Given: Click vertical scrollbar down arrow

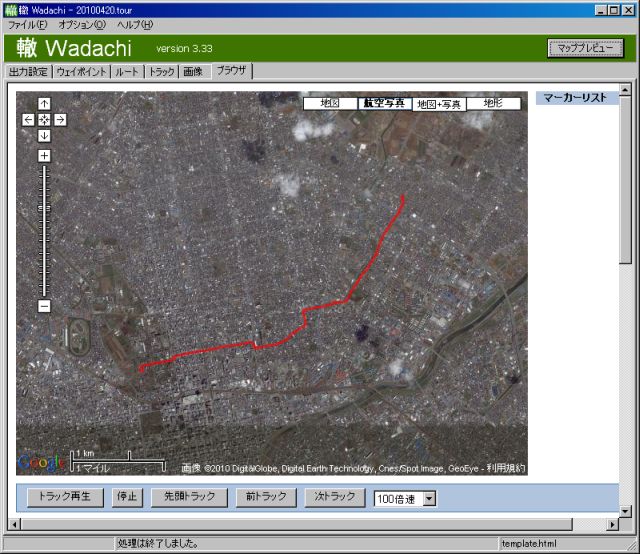Looking at the screenshot, I should coord(625,510).
